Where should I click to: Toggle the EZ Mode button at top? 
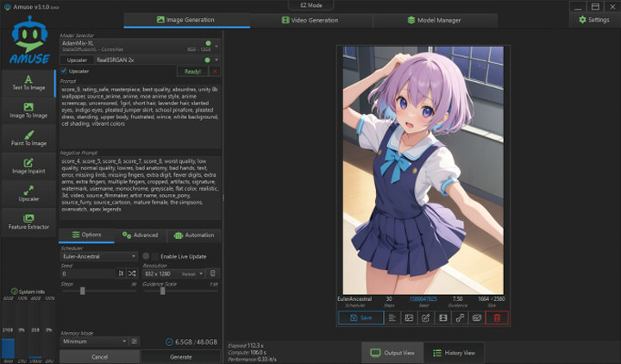pyautogui.click(x=311, y=5)
